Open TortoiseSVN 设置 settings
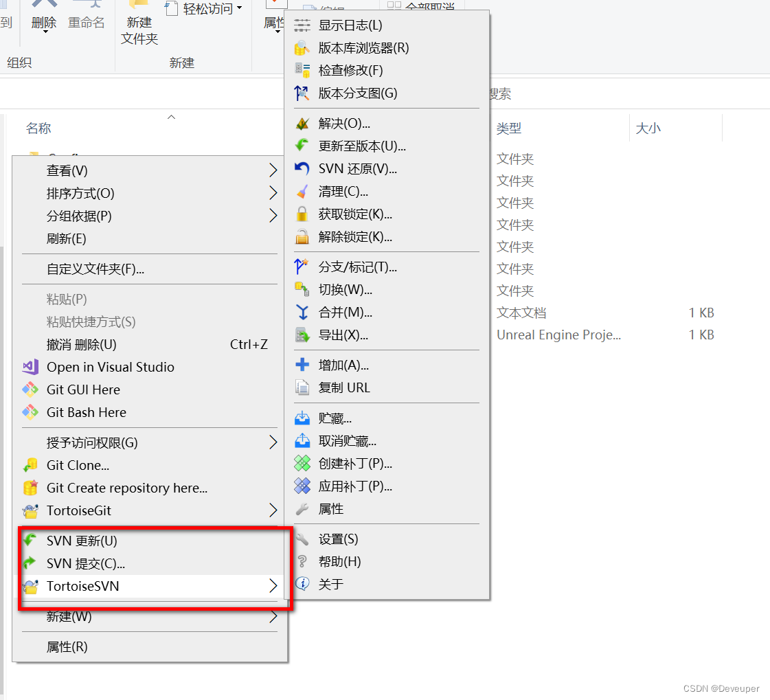The width and height of the screenshot is (770, 700). click(x=339, y=539)
